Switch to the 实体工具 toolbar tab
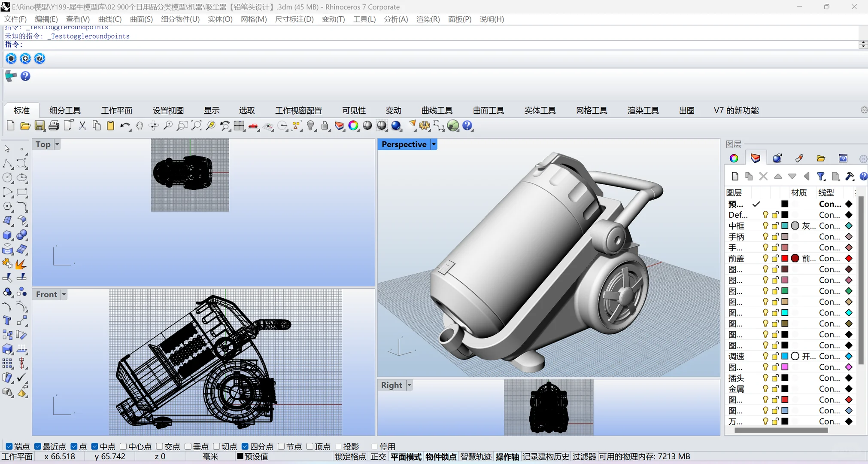 coord(540,111)
